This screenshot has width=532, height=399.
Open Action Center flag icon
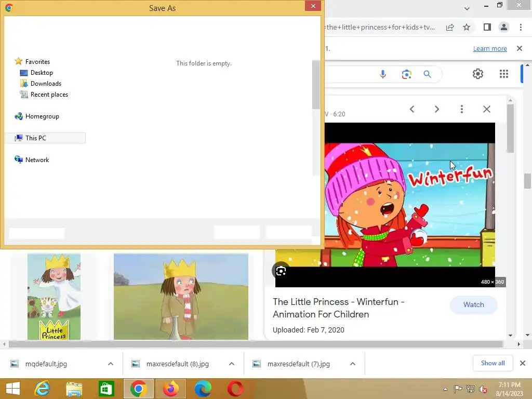(458, 389)
